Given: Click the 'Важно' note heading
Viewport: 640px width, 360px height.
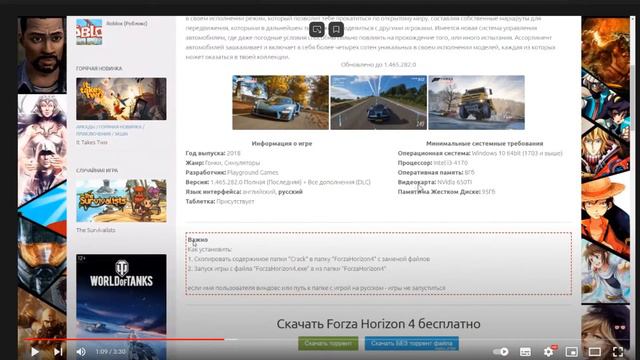Looking at the screenshot, I should point(198,240).
